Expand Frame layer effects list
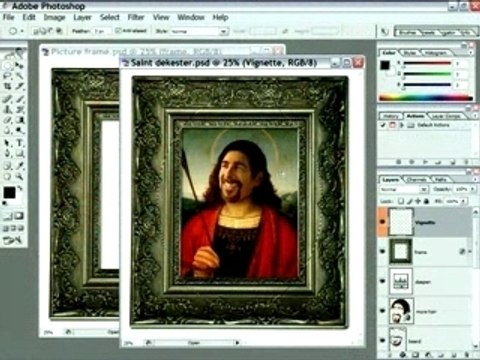The width and height of the screenshot is (480, 360). pyautogui.click(x=470, y=252)
